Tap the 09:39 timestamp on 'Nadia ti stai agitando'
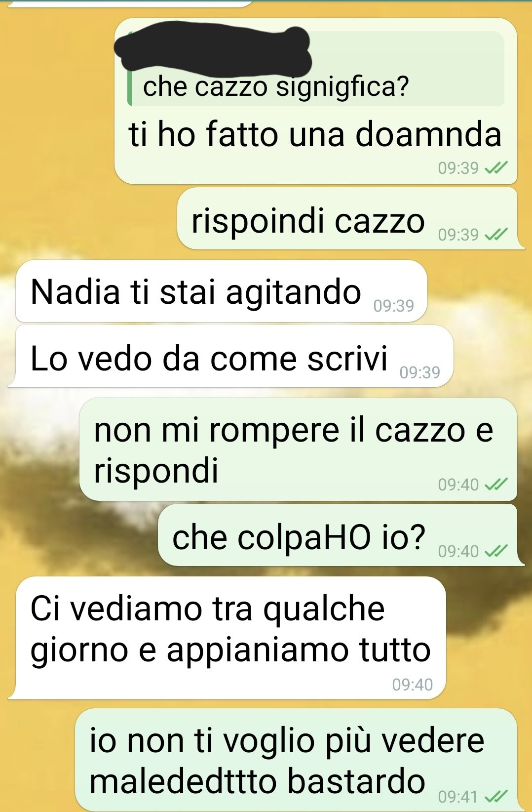The image size is (532, 812). [x=393, y=306]
